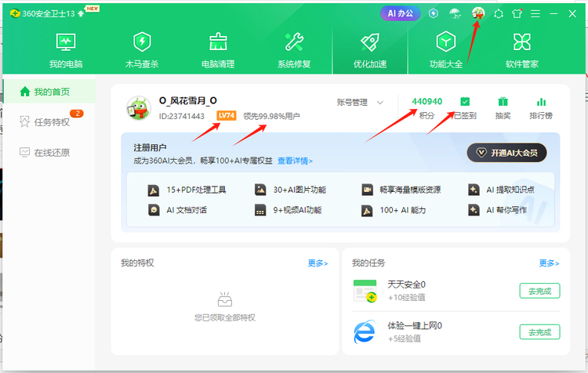The width and height of the screenshot is (588, 373).
Task: Click the 天天安全0 task icon
Action: 365,291
